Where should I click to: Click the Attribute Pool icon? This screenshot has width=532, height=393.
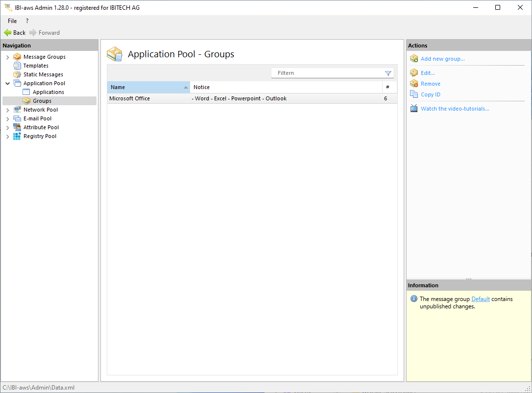point(17,127)
